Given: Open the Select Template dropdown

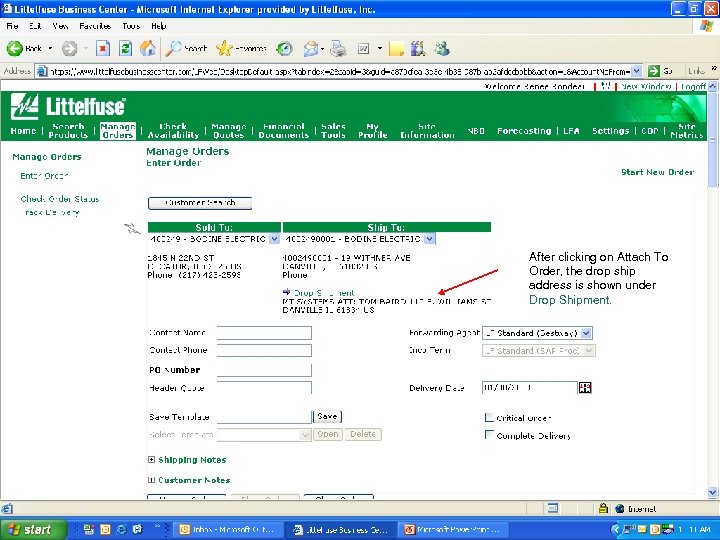Looking at the screenshot, I should pos(305,434).
